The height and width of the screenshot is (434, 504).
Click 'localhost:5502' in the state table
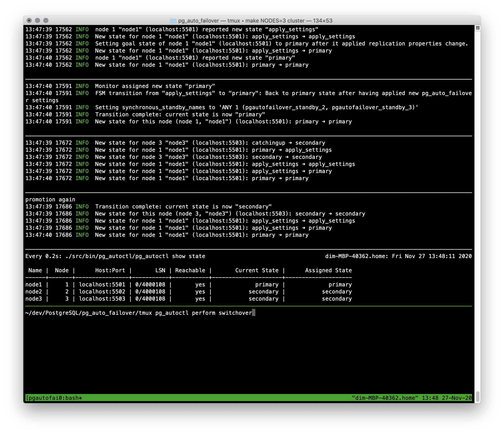coord(102,292)
